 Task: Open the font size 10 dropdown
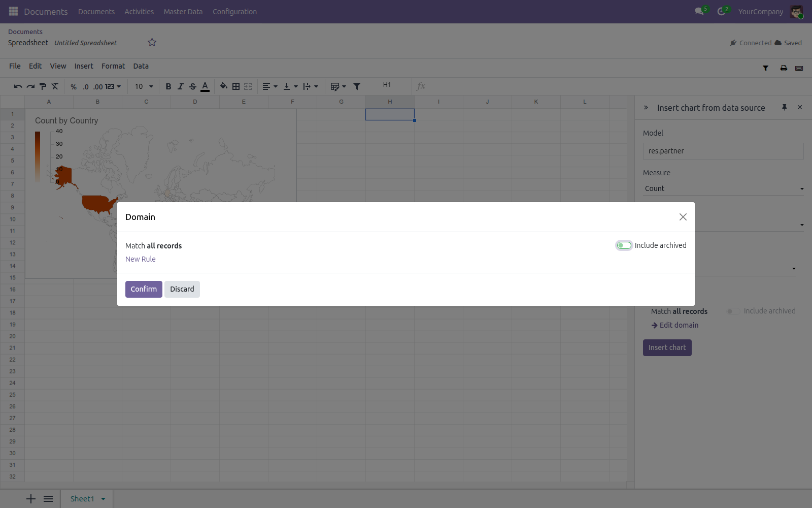[144, 87]
